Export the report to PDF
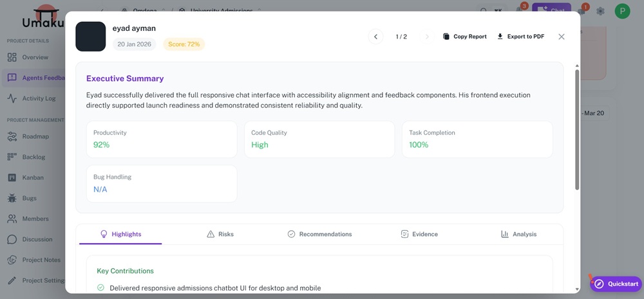Image resolution: width=644 pixels, height=299 pixels. pos(520,37)
